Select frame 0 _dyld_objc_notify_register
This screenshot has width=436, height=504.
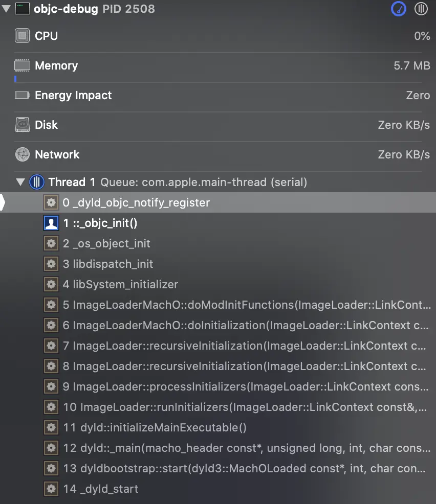(x=136, y=203)
